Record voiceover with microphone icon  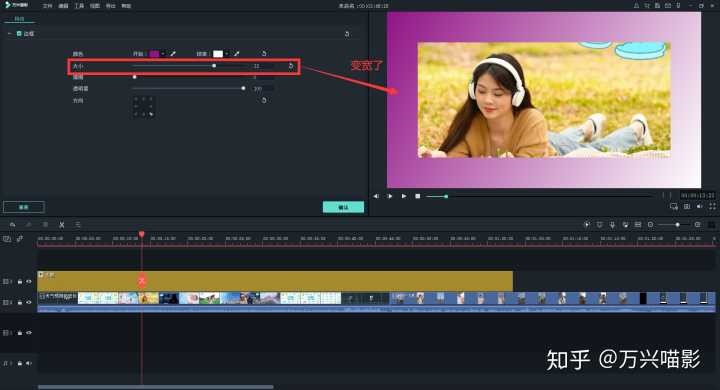tap(612, 225)
